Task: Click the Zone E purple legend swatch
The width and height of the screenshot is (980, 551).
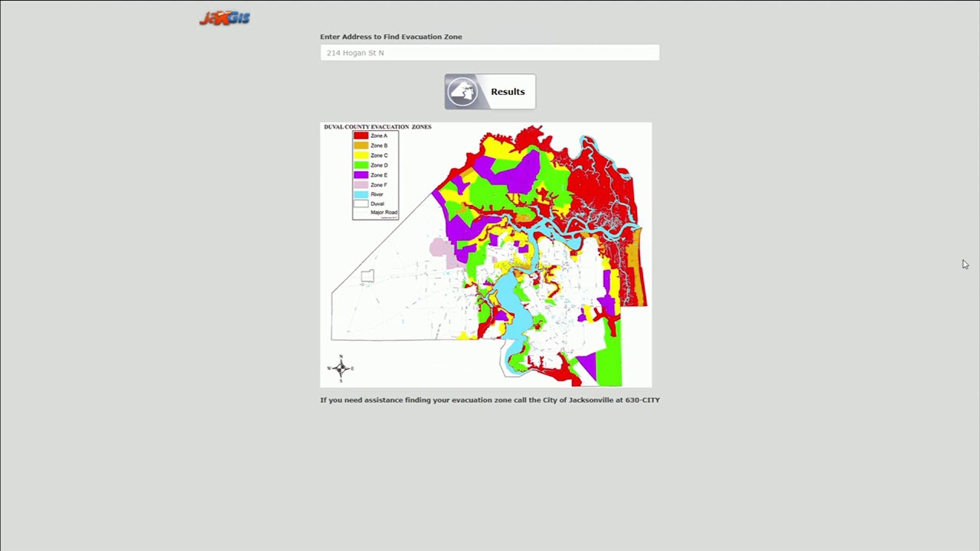Action: point(361,175)
